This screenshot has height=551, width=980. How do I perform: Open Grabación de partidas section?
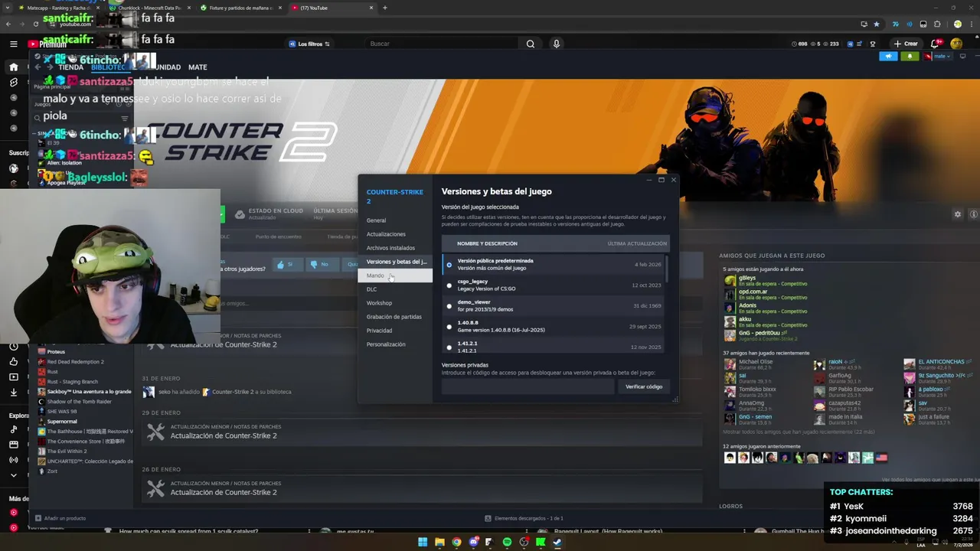click(x=394, y=317)
